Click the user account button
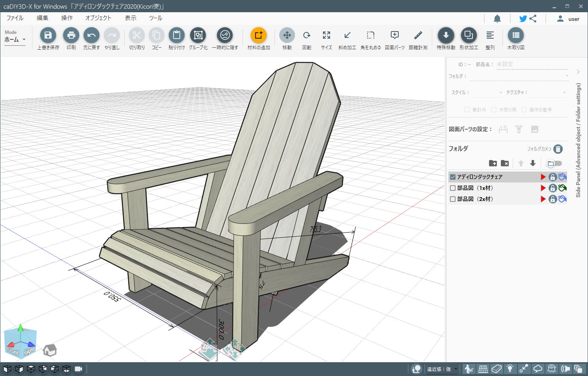The image size is (588, 376). (568, 19)
